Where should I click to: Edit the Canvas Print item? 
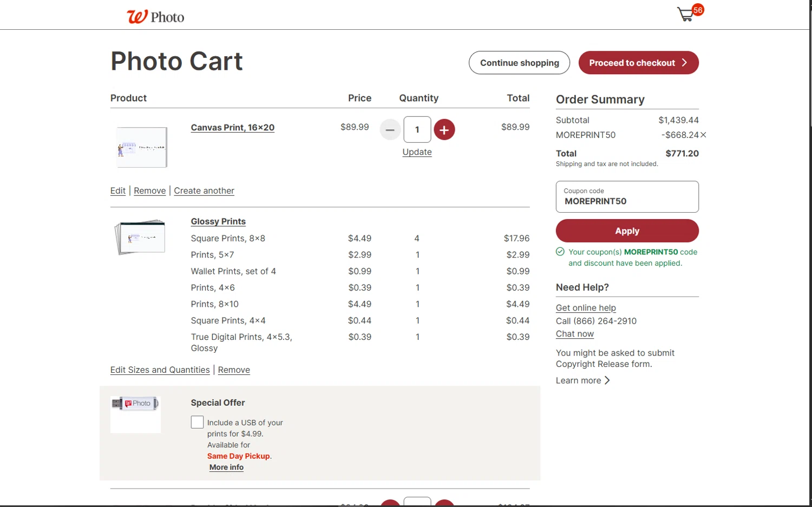117,190
